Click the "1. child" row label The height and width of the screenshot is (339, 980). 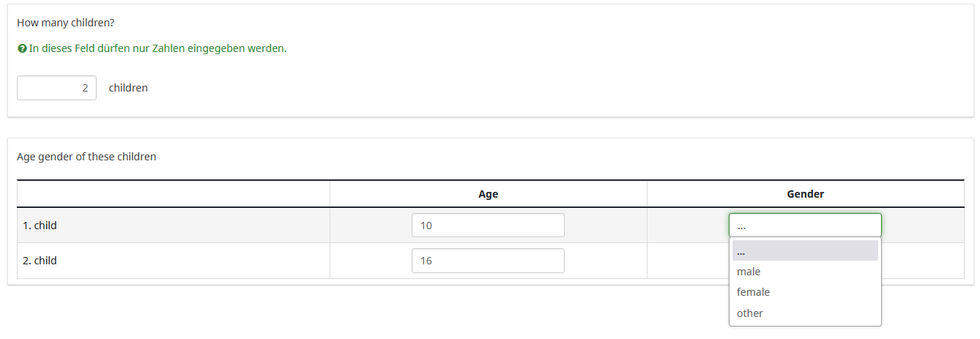[40, 226]
